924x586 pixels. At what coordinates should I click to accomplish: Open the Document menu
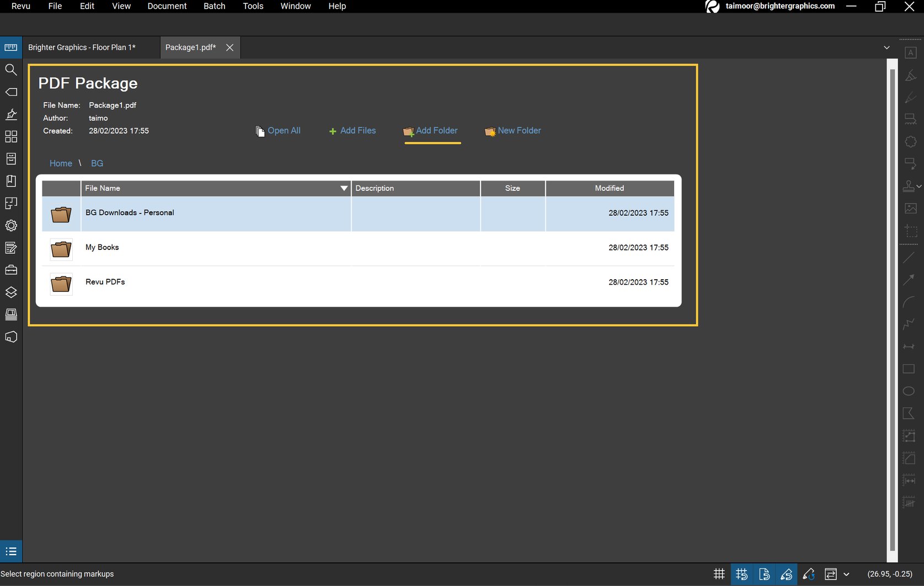tap(167, 6)
